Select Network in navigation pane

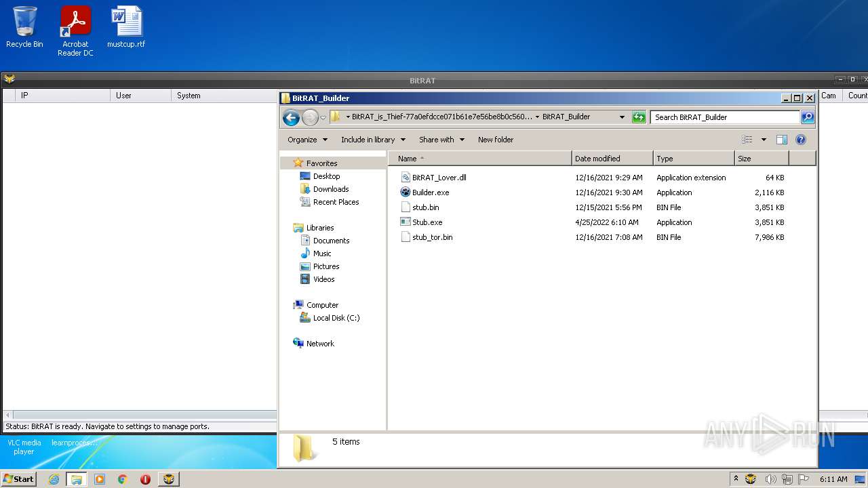pos(320,344)
